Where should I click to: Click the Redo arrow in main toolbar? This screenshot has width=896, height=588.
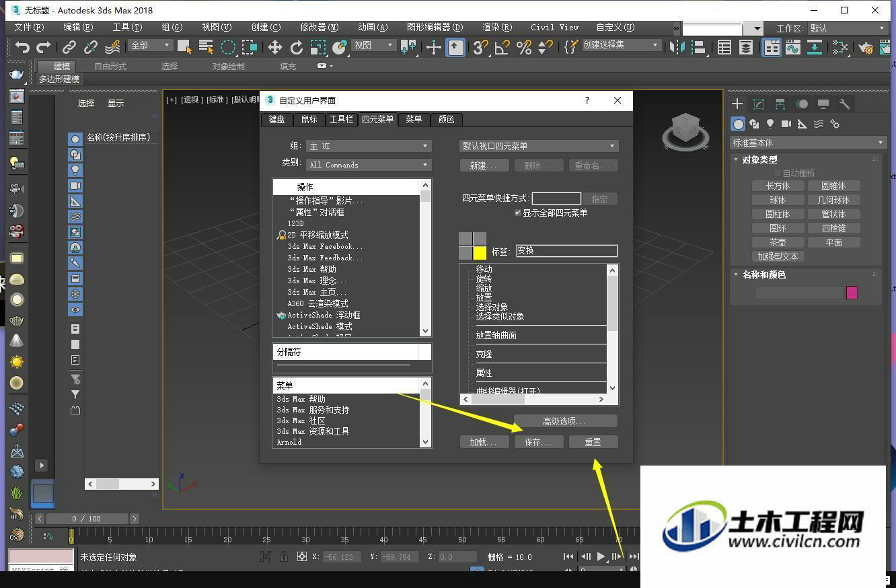pyautogui.click(x=44, y=47)
